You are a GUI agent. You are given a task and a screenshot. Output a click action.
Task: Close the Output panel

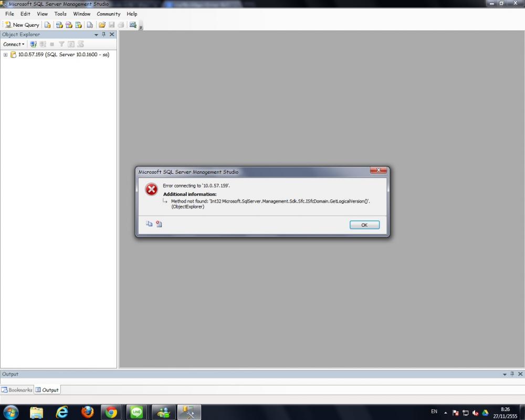[520, 374]
